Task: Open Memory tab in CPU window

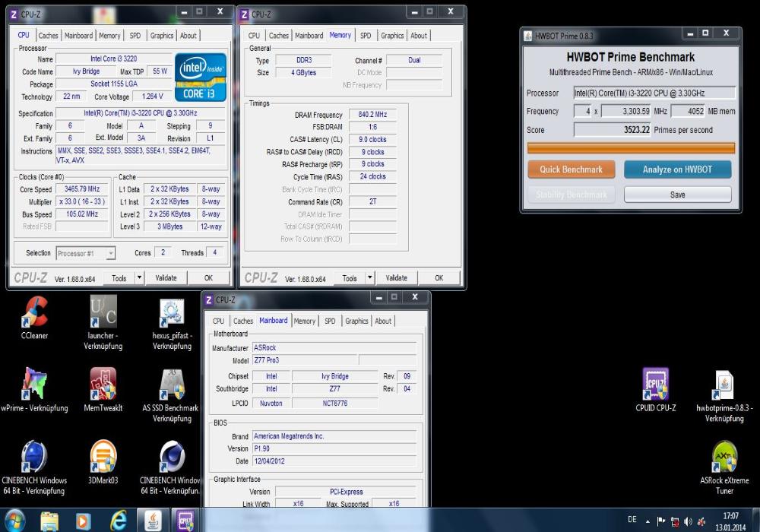Action: 109,36
